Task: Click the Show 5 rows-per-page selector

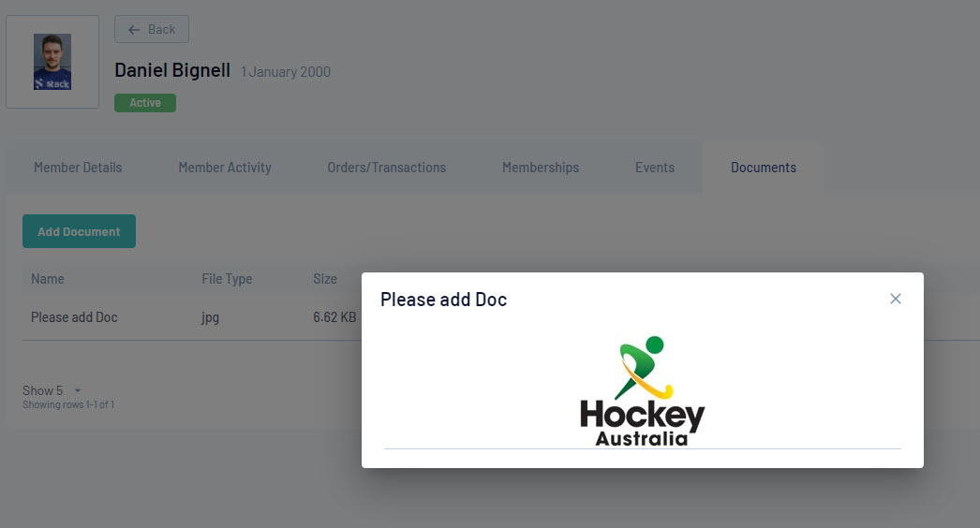Action: point(52,390)
